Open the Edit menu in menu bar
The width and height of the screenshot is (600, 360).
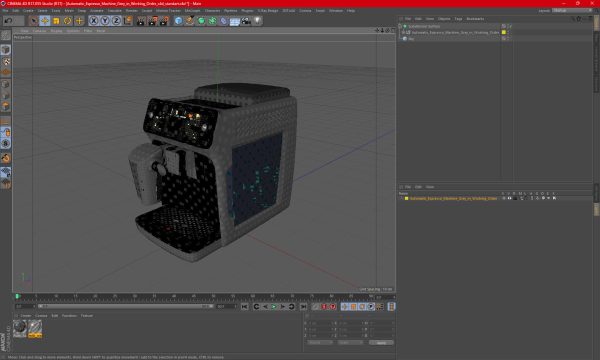[x=16, y=11]
